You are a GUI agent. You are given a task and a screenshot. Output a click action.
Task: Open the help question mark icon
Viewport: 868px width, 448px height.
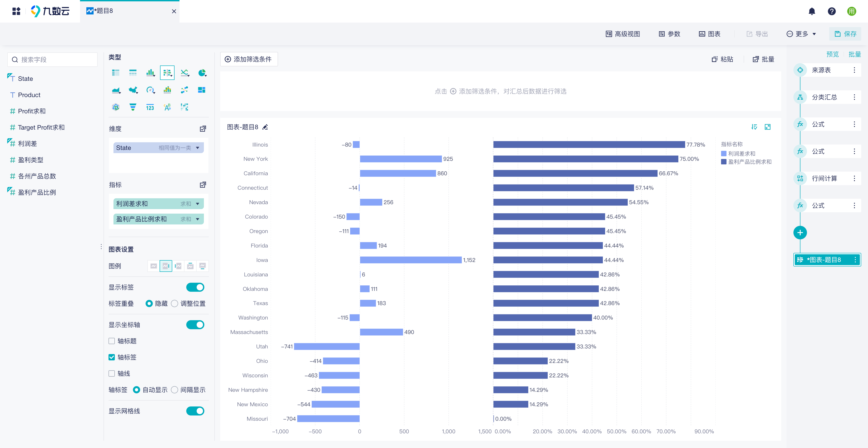tap(832, 12)
